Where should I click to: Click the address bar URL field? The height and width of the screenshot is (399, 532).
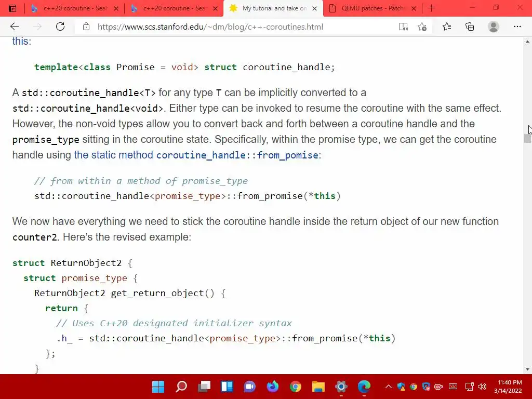pos(210,27)
